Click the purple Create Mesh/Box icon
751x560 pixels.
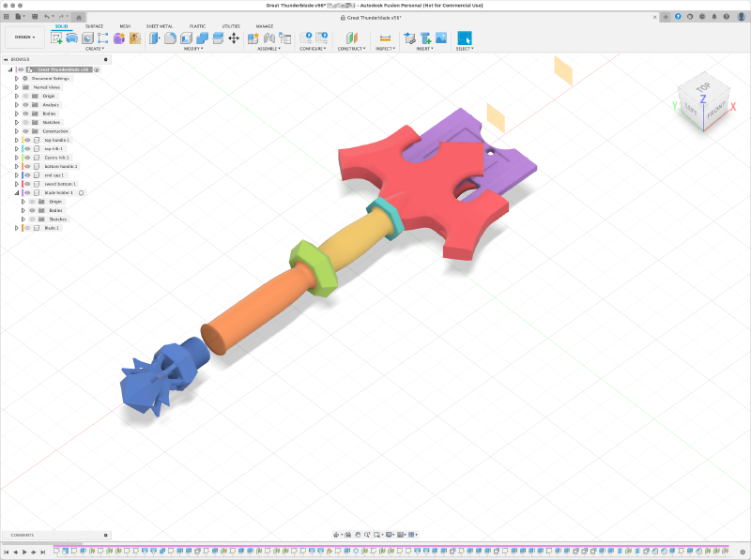pyautogui.click(x=119, y=38)
